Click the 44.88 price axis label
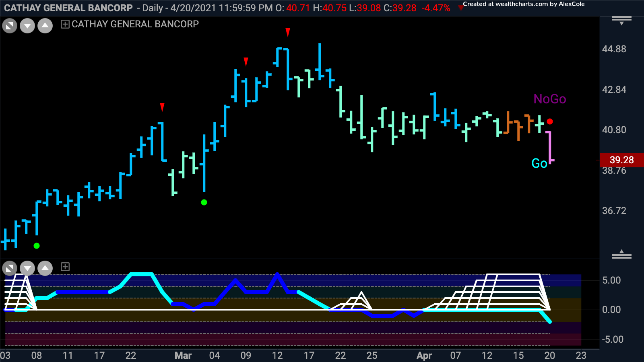This screenshot has width=644, height=362. pos(614,49)
